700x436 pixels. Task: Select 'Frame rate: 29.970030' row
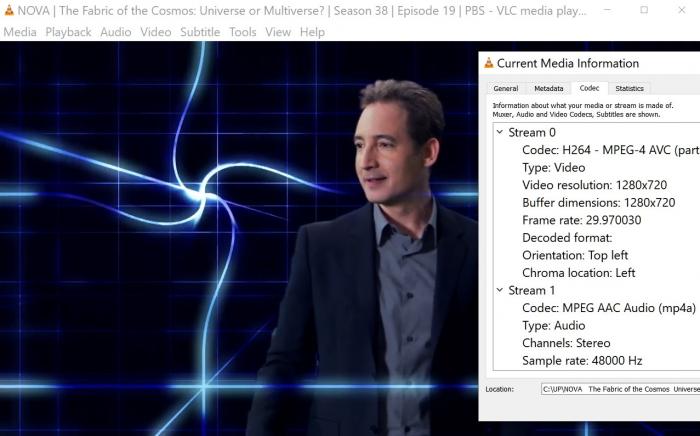pos(582,220)
